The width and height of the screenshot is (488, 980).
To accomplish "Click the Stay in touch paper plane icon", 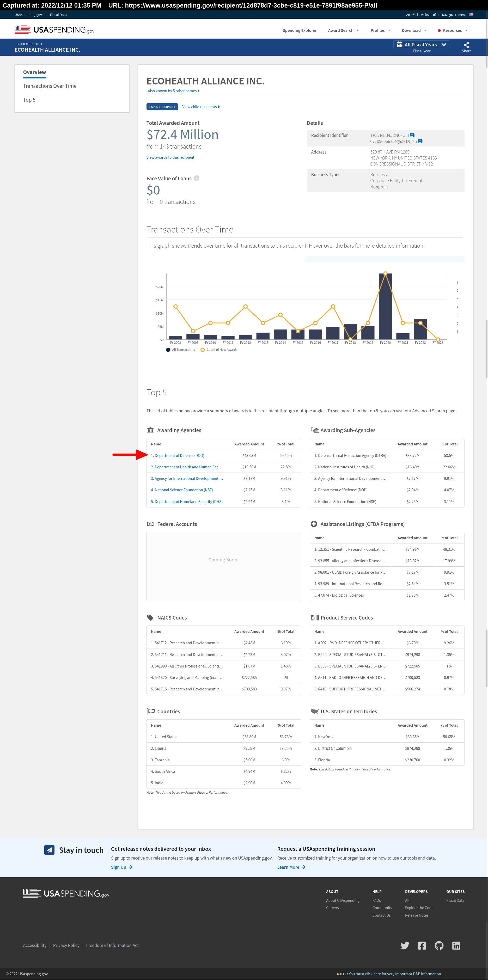I will click(50, 850).
